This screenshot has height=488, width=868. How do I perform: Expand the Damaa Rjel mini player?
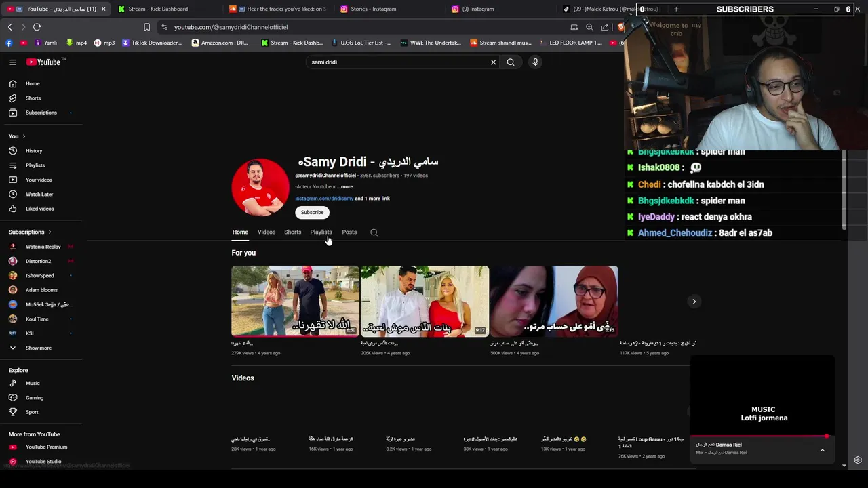click(823, 450)
